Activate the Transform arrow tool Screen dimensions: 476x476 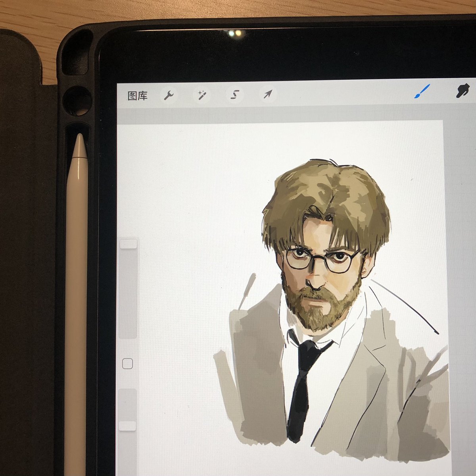[x=268, y=94]
